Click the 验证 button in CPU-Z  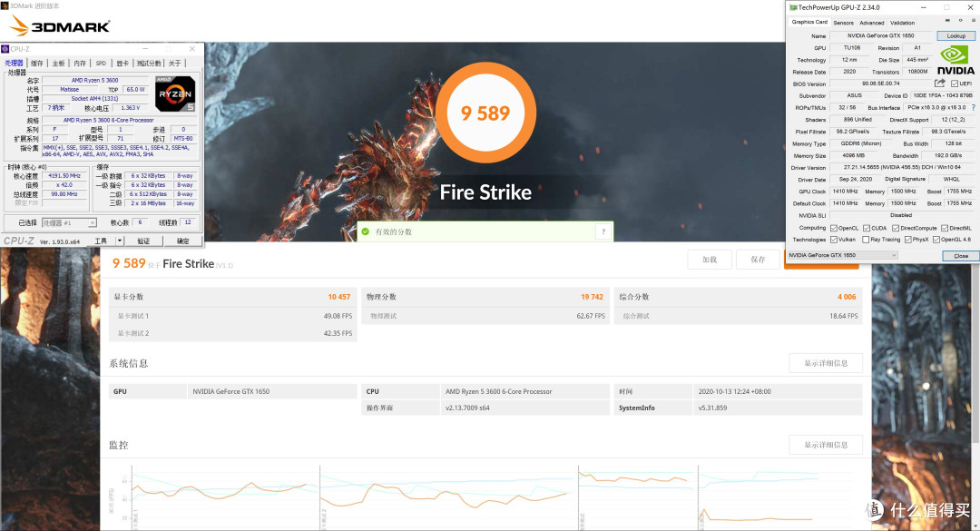tap(143, 241)
